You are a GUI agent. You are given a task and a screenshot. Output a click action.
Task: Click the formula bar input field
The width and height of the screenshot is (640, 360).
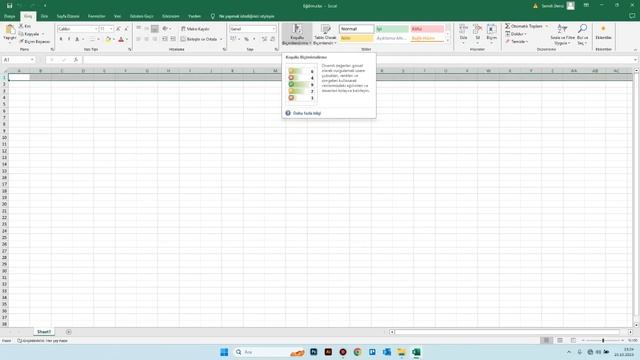click(x=359, y=60)
